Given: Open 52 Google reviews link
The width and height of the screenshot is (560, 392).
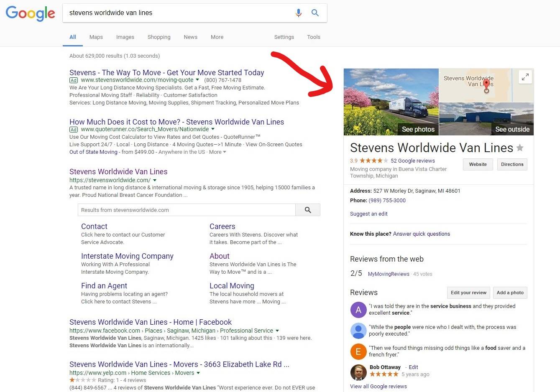Looking at the screenshot, I should (413, 161).
